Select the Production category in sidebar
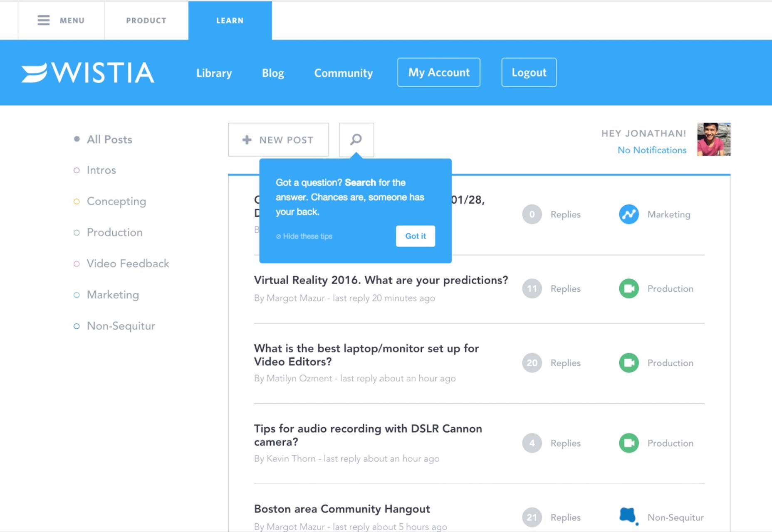 tap(108, 233)
